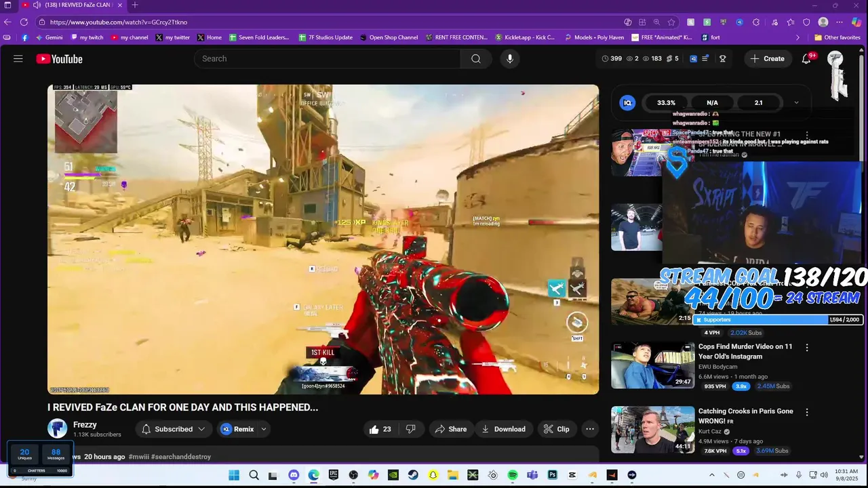This screenshot has width=868, height=488.
Task: Open Catching Crooks in Paris thumbnail
Action: (x=653, y=430)
